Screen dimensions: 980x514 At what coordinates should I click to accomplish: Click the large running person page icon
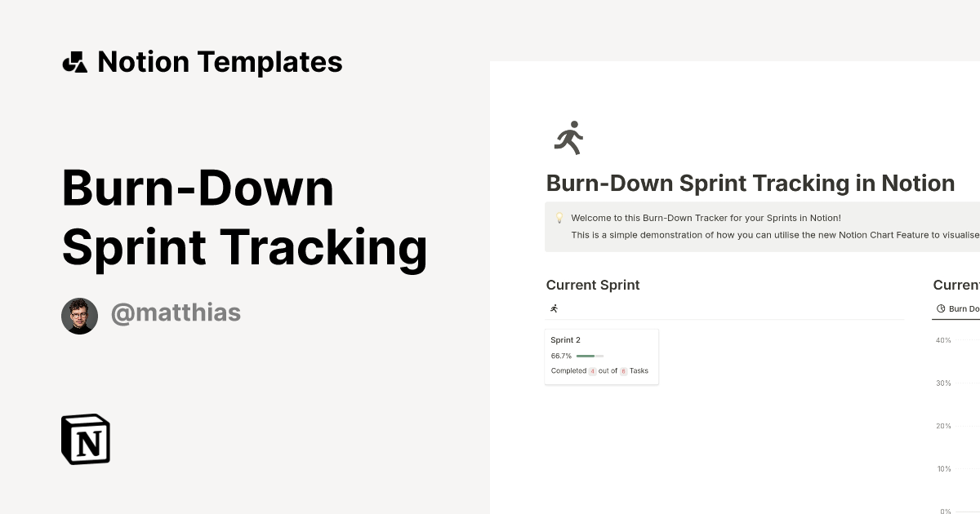(568, 138)
